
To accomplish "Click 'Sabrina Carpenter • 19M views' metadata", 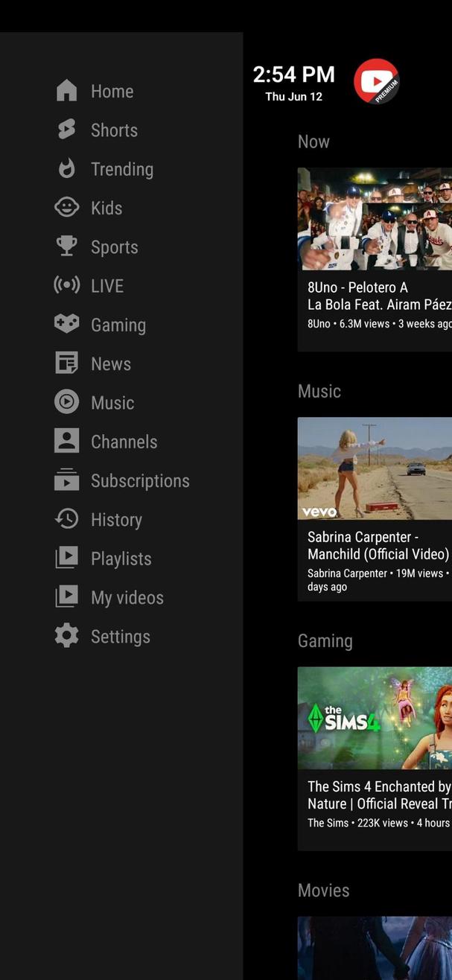I will pos(378,580).
